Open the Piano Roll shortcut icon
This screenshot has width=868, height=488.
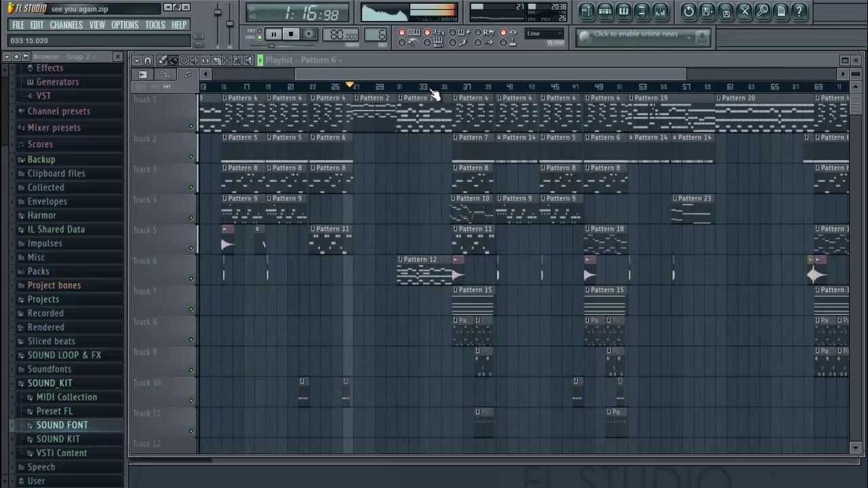[x=623, y=11]
